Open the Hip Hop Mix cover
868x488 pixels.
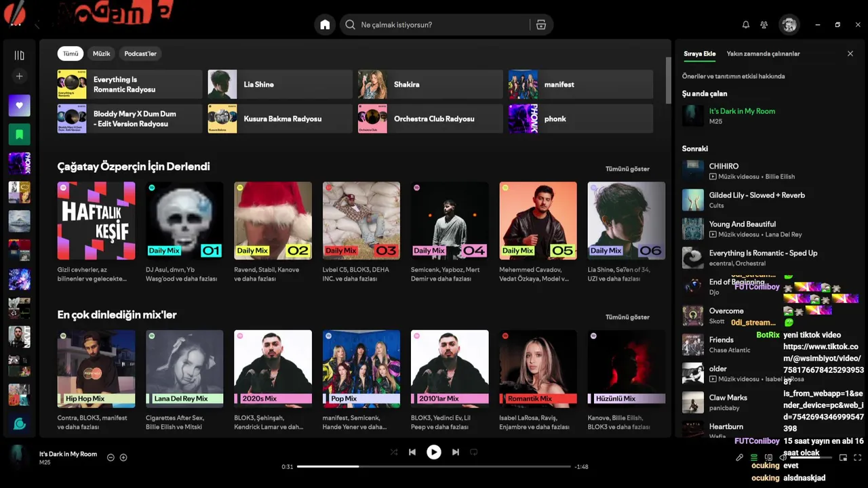[x=96, y=369]
